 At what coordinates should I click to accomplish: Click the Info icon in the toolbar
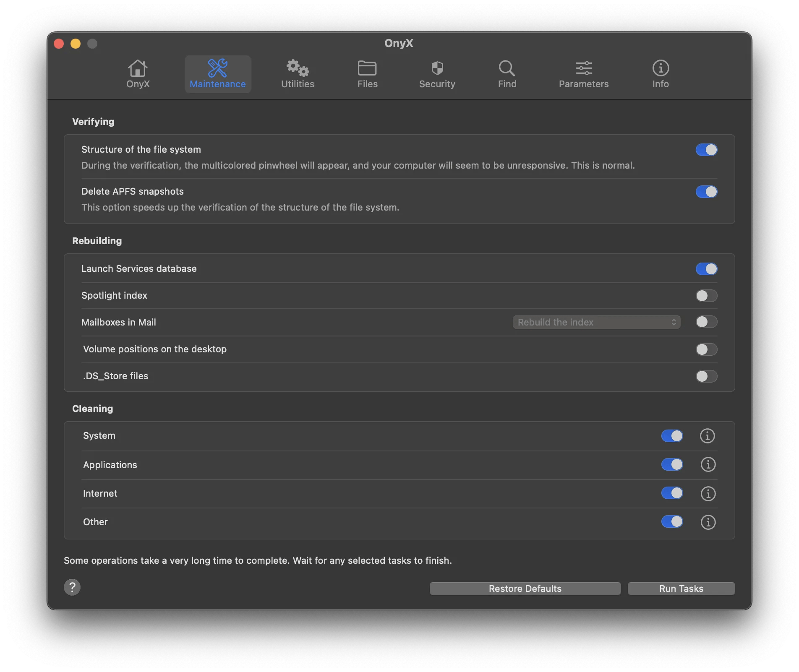click(x=660, y=68)
